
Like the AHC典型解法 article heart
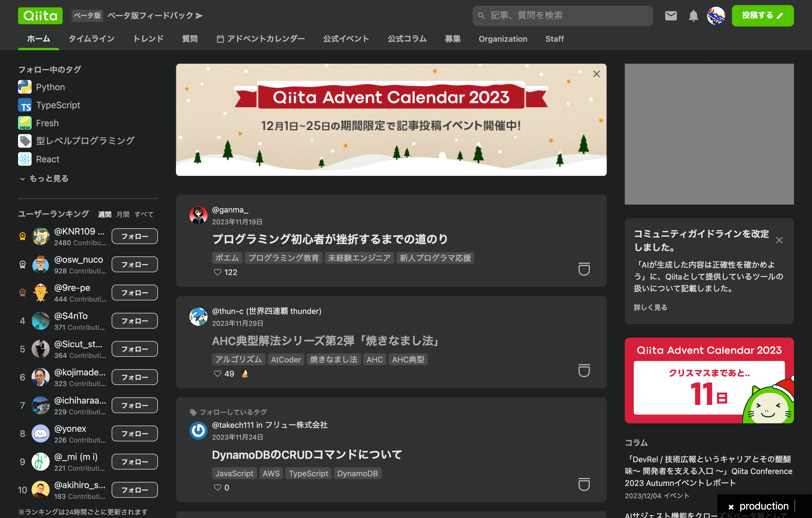[217, 373]
